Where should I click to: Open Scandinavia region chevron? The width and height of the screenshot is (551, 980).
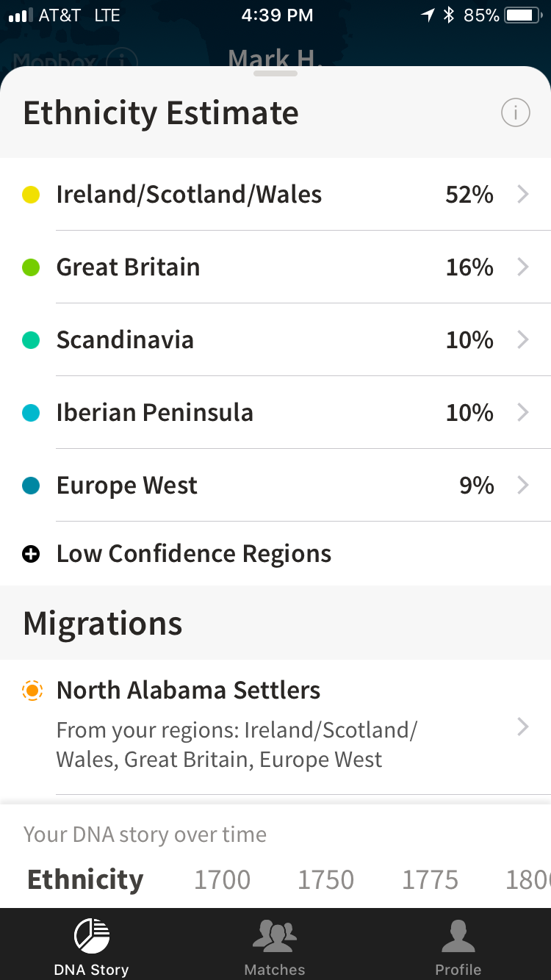click(x=523, y=340)
